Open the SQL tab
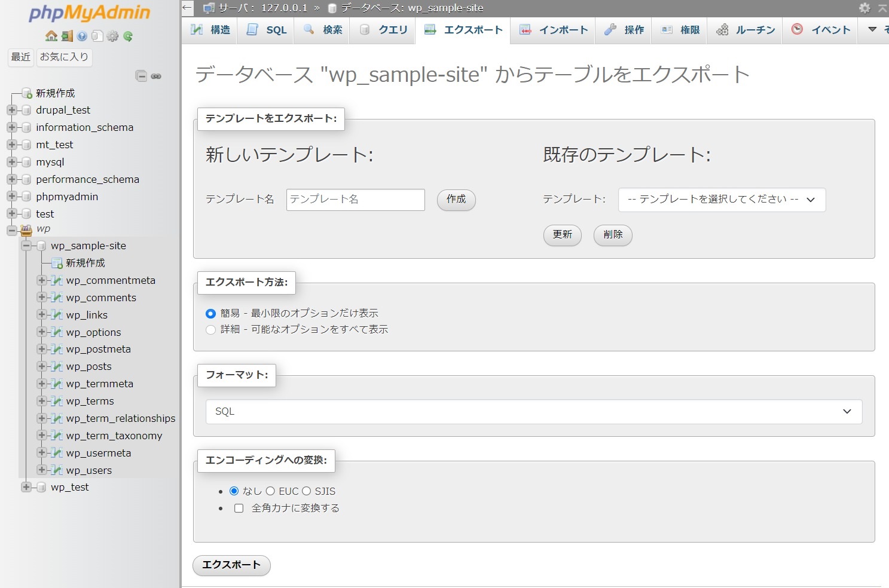Image resolution: width=889 pixels, height=588 pixels. point(267,30)
